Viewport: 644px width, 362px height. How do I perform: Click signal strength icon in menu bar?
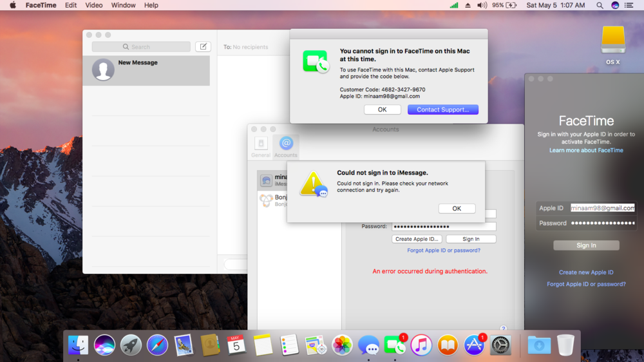454,5
